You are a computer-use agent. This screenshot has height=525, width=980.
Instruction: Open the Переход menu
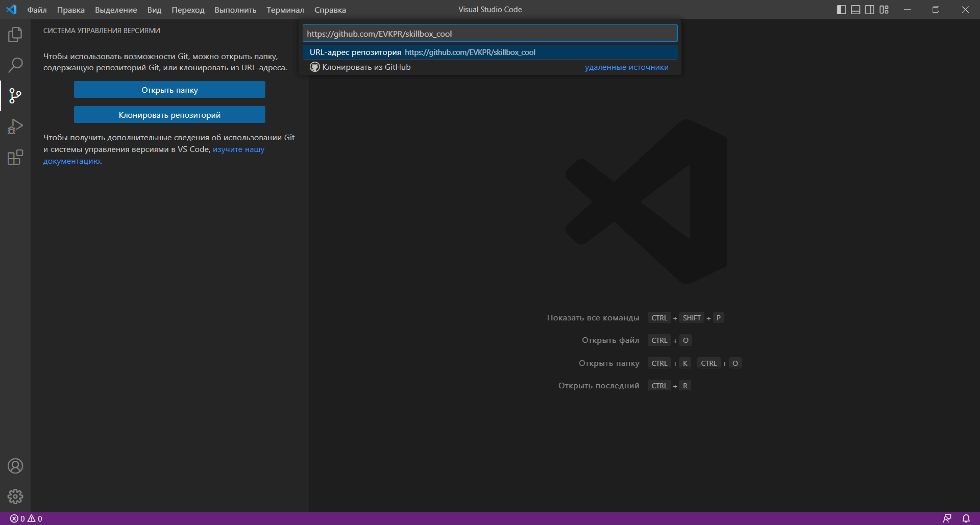188,10
